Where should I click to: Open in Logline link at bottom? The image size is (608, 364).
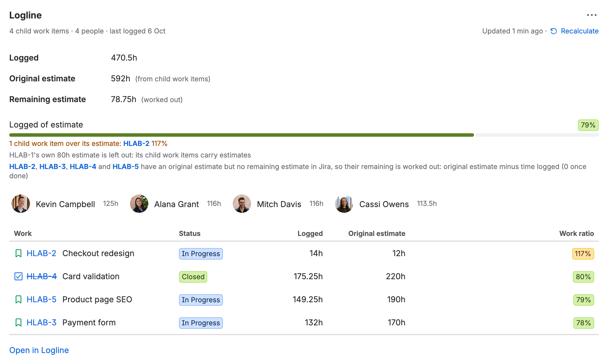[x=39, y=350]
